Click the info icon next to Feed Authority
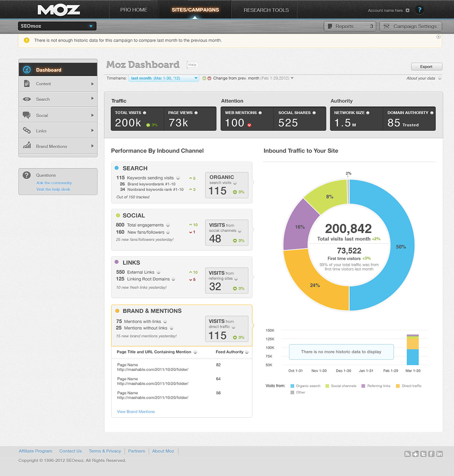 click(x=247, y=352)
